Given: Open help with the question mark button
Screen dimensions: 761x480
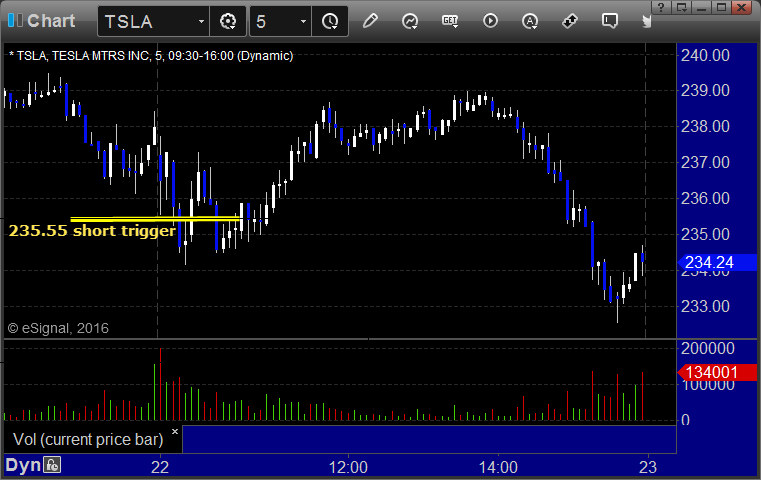Looking at the screenshot, I should tap(661, 7).
